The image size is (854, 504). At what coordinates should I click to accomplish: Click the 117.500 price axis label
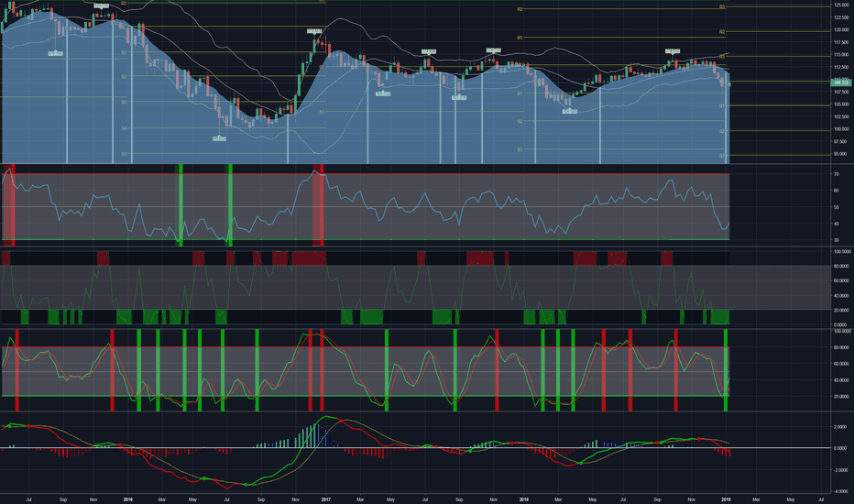pos(841,42)
